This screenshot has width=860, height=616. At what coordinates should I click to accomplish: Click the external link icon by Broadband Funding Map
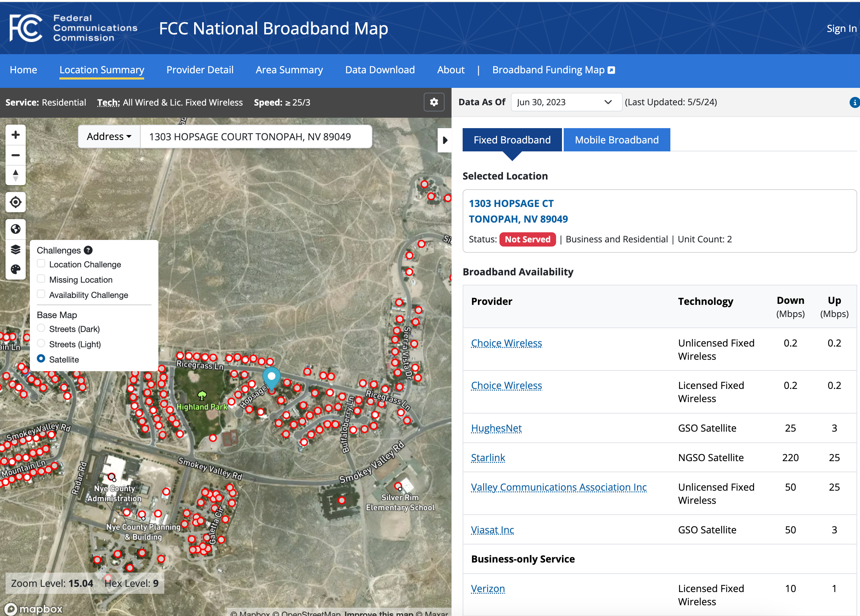611,70
